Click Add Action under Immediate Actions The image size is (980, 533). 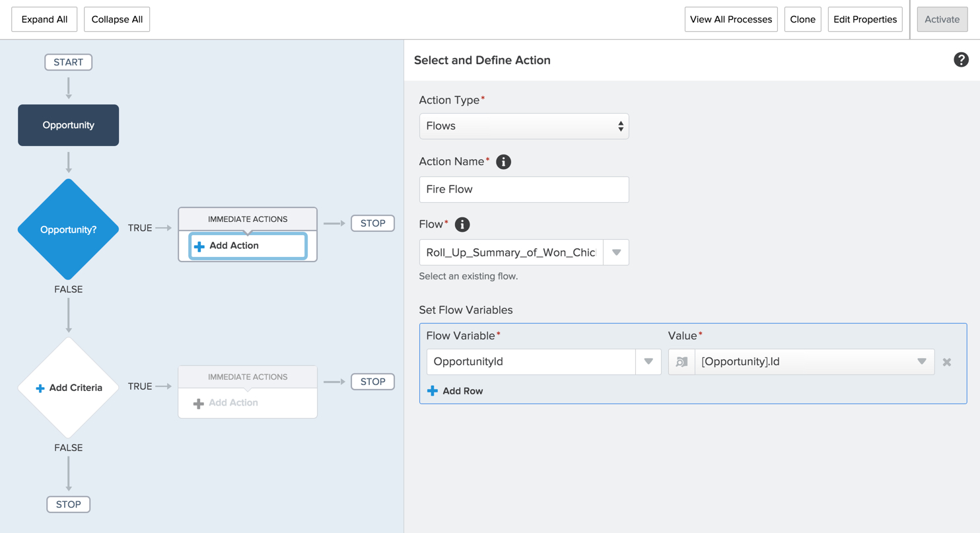(x=248, y=246)
